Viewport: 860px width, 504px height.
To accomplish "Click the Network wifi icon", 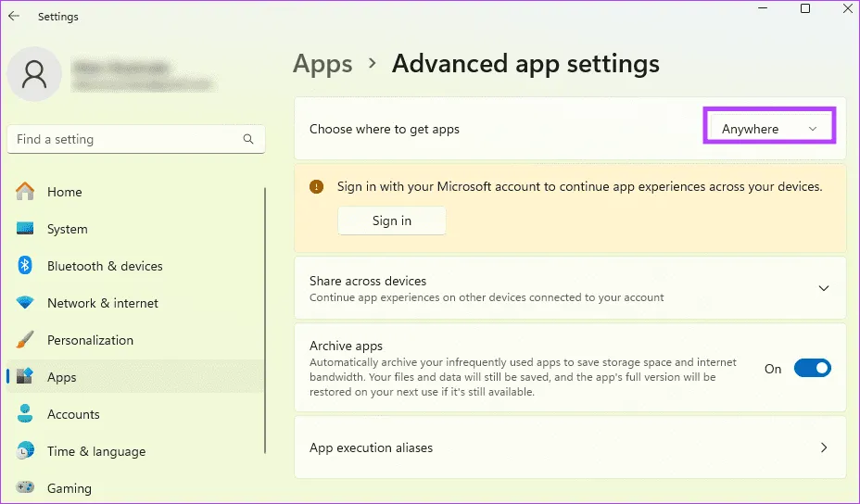I will 26,303.
